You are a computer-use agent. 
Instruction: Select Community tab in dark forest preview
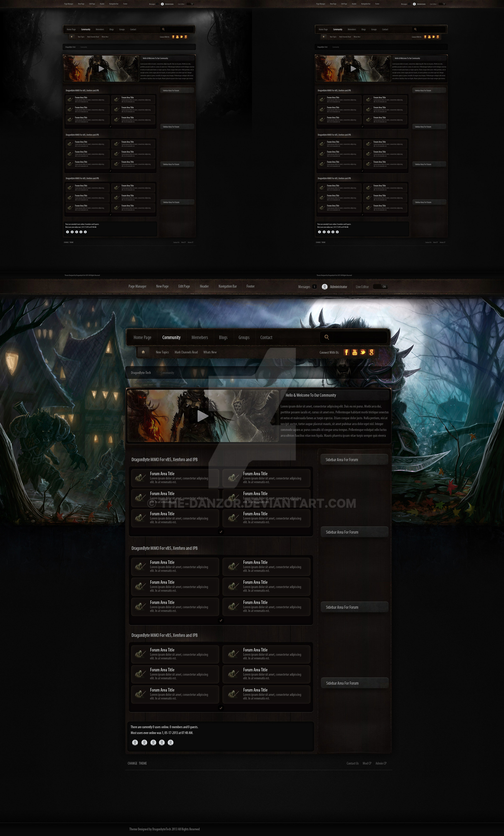pos(86,30)
